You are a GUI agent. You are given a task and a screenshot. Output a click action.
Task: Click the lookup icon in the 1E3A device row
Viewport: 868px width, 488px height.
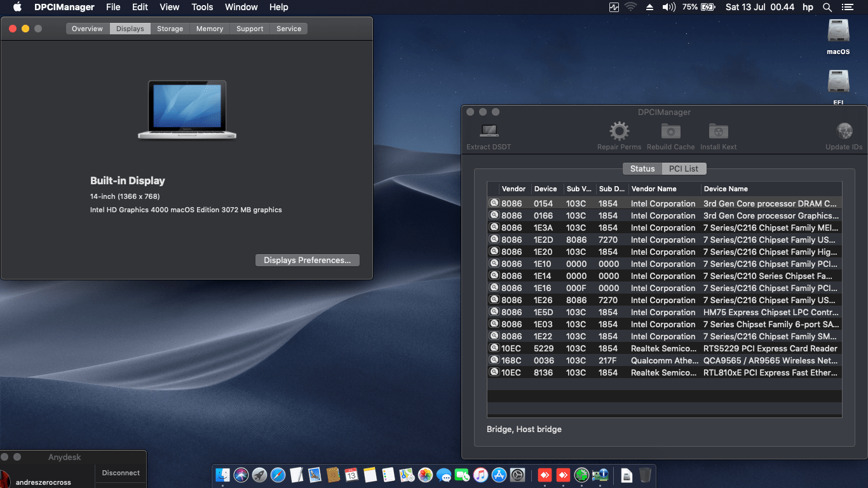[x=494, y=227]
